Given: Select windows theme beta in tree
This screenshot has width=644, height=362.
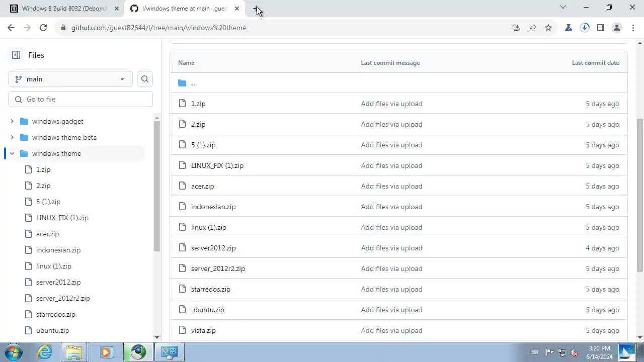Looking at the screenshot, I should coord(64,137).
